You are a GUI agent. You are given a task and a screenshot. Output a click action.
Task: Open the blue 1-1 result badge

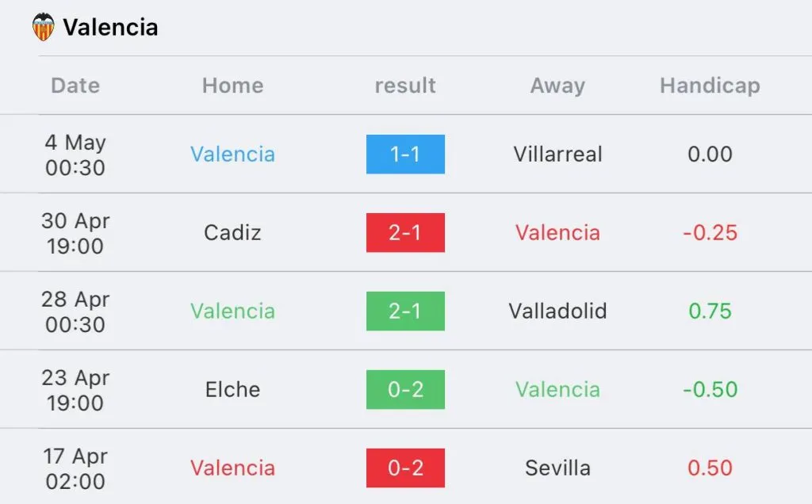pos(405,155)
